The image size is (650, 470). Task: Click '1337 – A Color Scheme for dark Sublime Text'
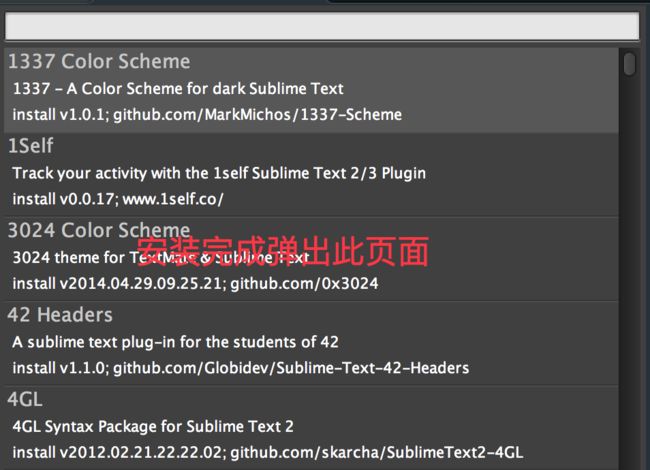click(178, 89)
